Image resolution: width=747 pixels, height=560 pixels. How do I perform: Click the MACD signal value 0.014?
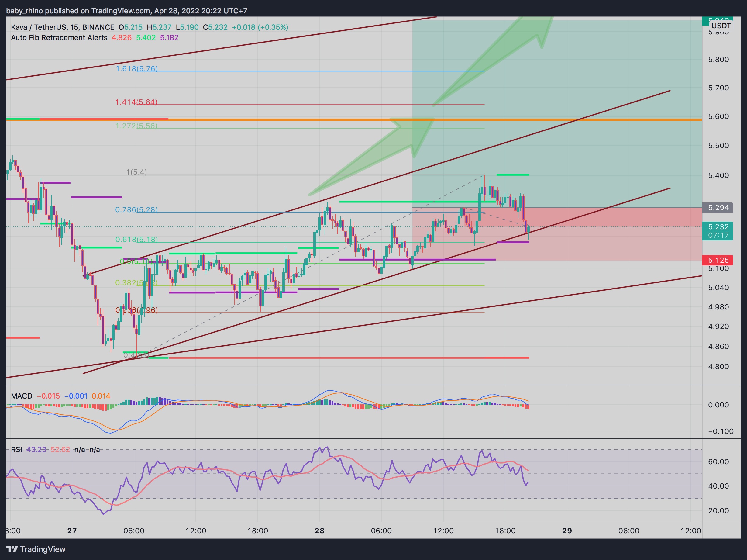pos(101,396)
